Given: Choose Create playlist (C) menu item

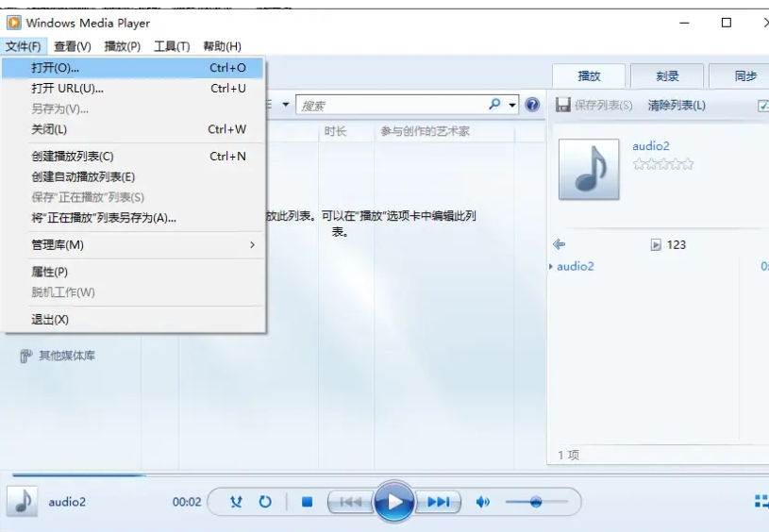Looking at the screenshot, I should click(x=132, y=156).
